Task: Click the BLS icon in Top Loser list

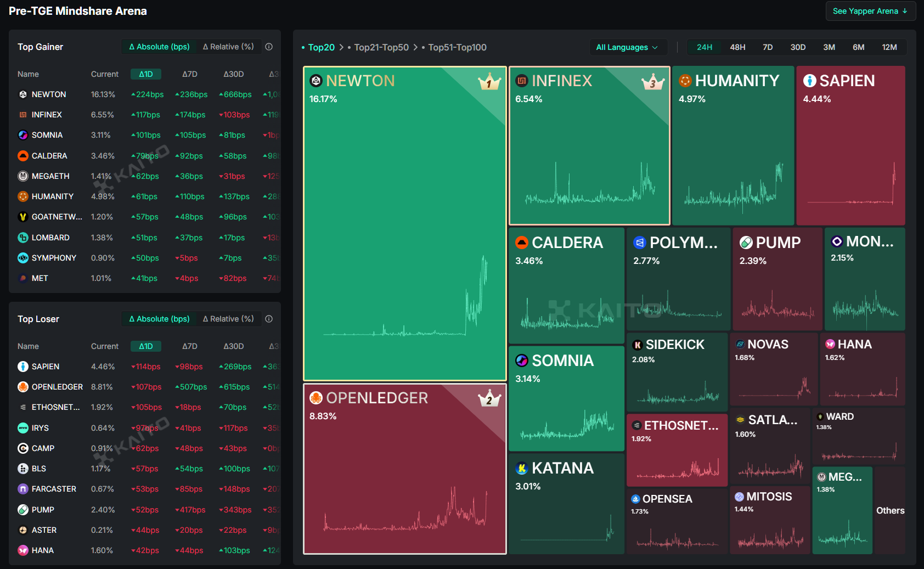Action: [23, 469]
